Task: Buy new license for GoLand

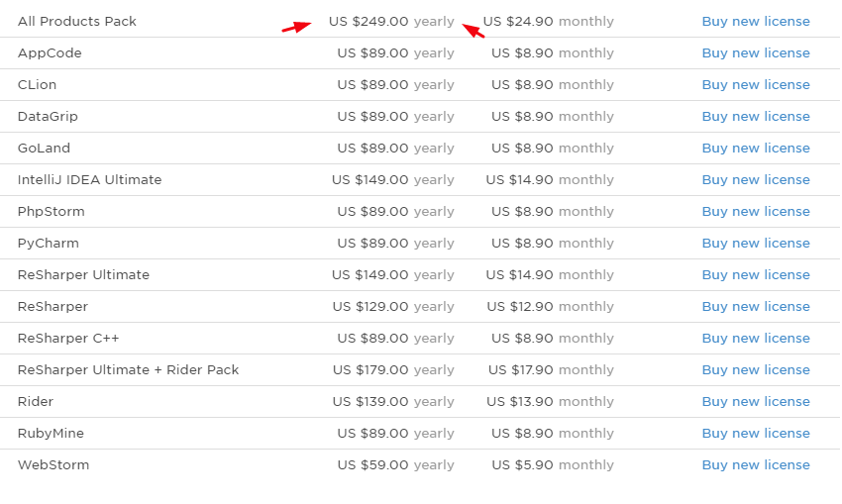Action: (x=756, y=149)
